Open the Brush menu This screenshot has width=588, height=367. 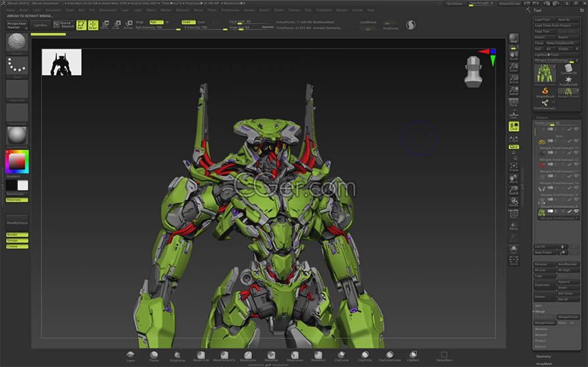(x=23, y=10)
